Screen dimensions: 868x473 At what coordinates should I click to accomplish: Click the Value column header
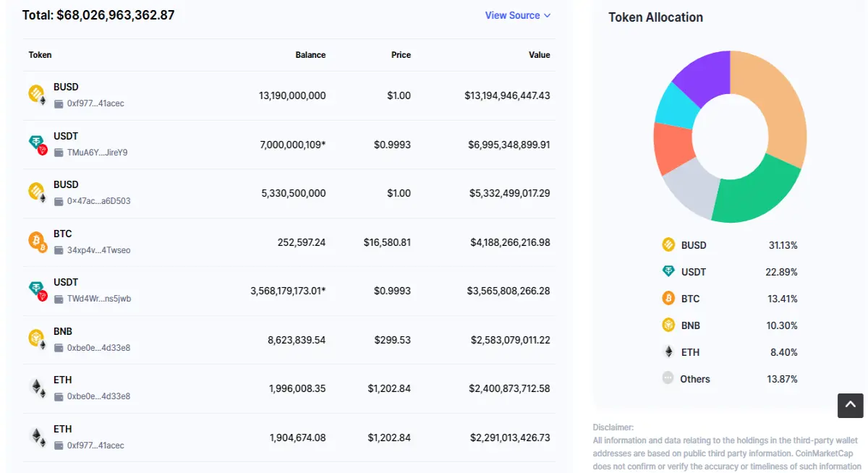(539, 55)
